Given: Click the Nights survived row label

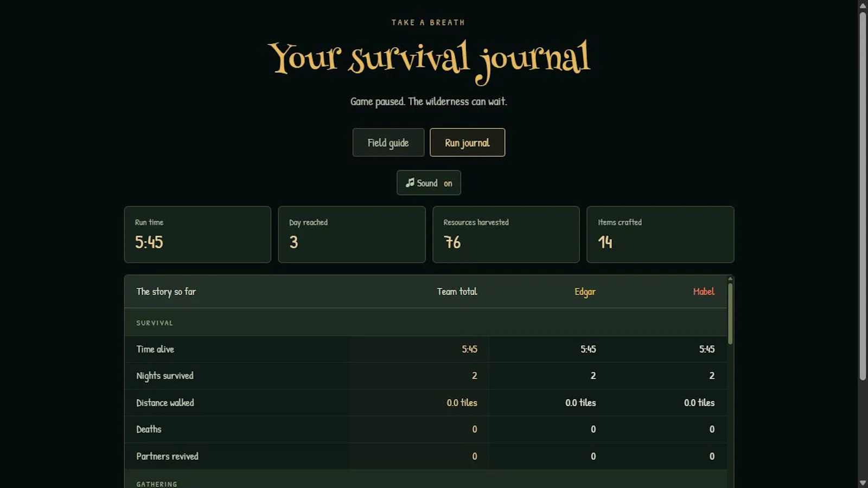Looking at the screenshot, I should (x=165, y=376).
